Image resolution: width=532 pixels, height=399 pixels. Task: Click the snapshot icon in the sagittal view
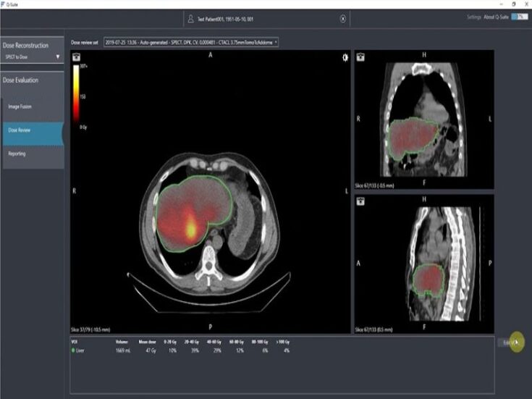point(360,201)
